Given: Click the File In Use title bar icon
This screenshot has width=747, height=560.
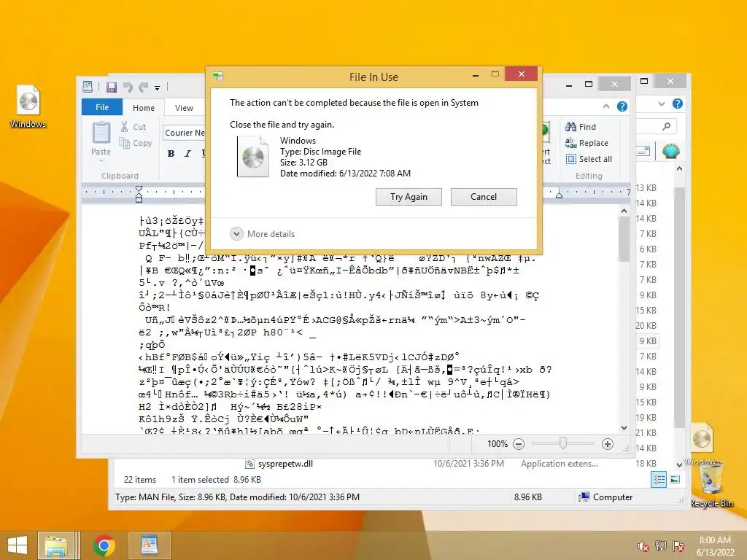Looking at the screenshot, I should 219,77.
